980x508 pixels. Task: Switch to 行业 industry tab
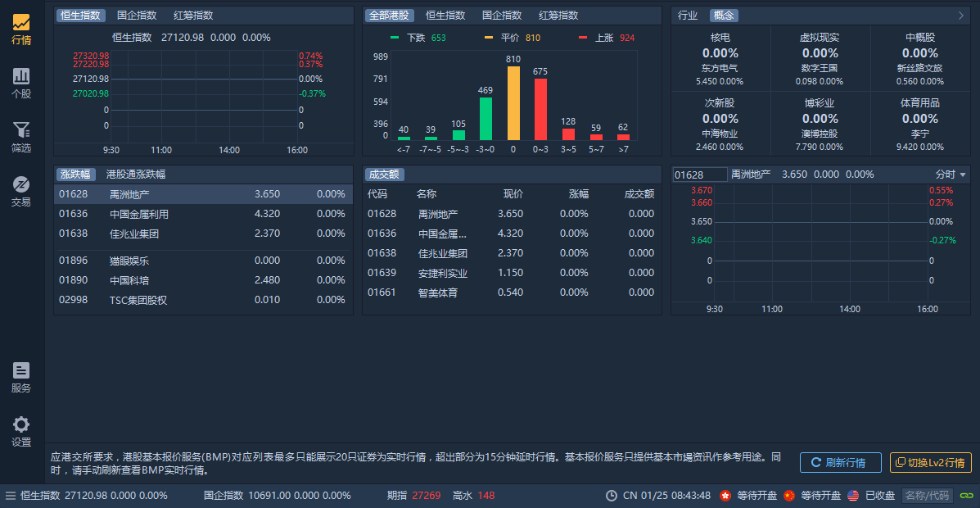[x=688, y=16]
